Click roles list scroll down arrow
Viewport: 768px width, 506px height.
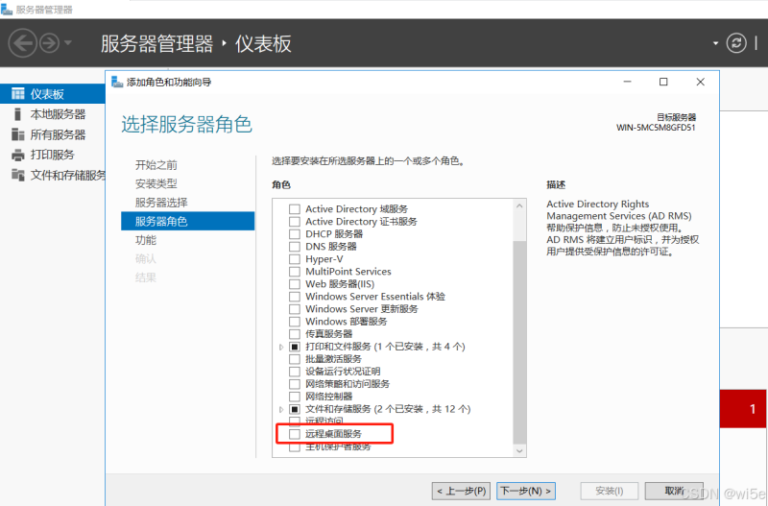click(x=520, y=451)
